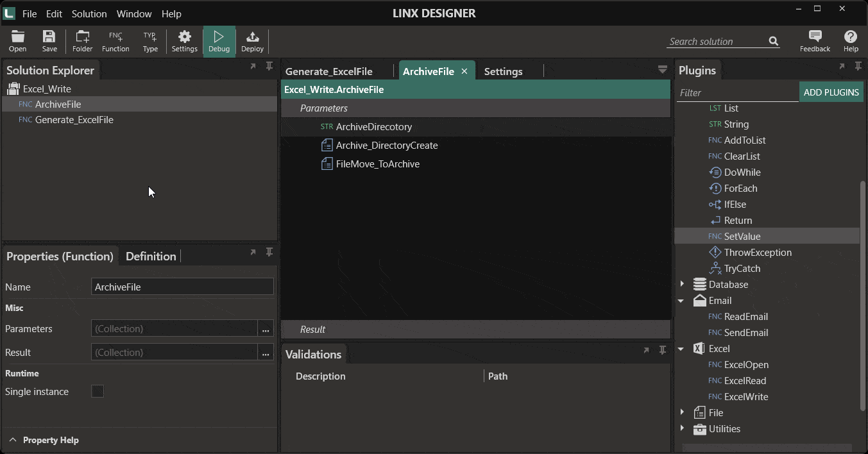The image size is (868, 454).
Task: Collapse the Excel plugin group
Action: 681,349
